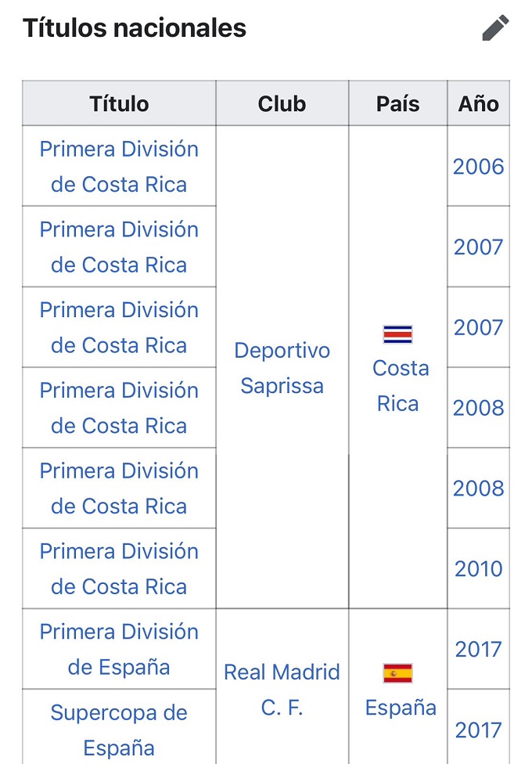This screenshot has height=764, width=532.
Task: Click the Título column header
Action: click(x=119, y=104)
